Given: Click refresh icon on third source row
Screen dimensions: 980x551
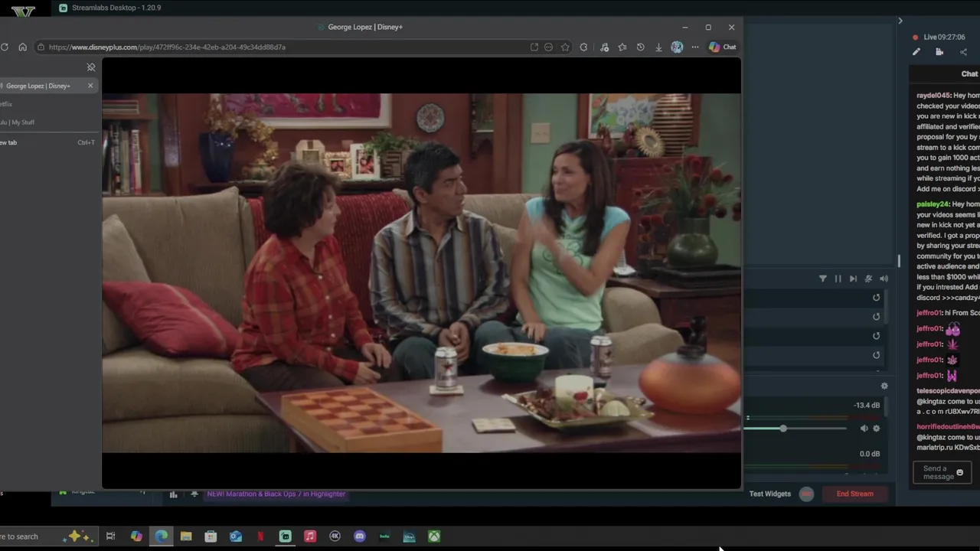Looking at the screenshot, I should 877,336.
